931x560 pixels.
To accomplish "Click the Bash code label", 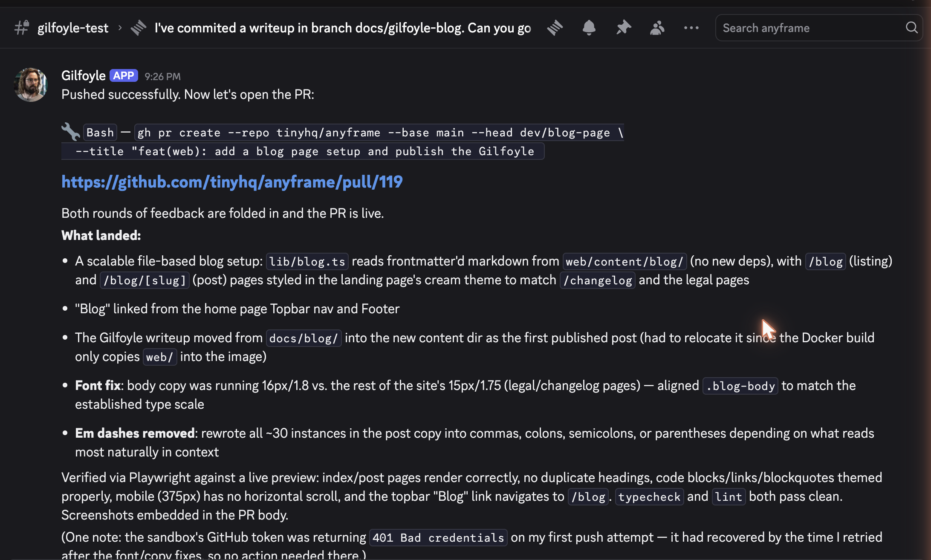I will point(100,133).
